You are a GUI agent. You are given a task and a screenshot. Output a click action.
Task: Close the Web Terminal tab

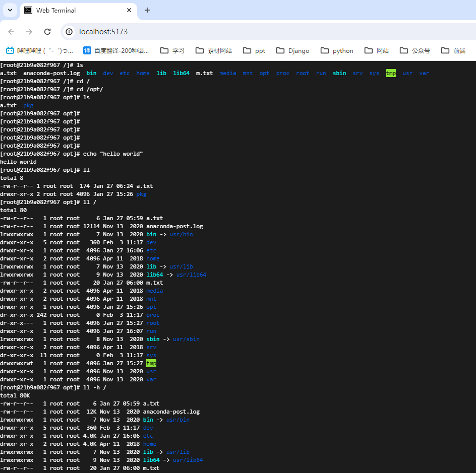[129, 10]
